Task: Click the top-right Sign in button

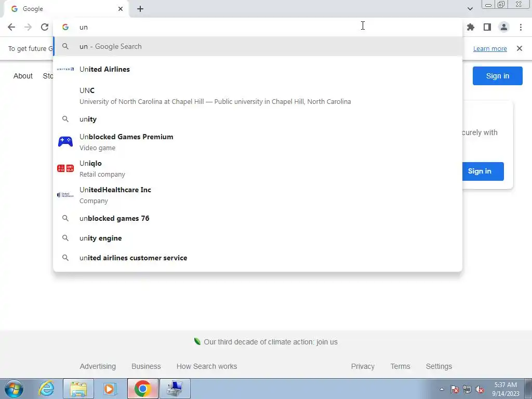Action: 497,76
